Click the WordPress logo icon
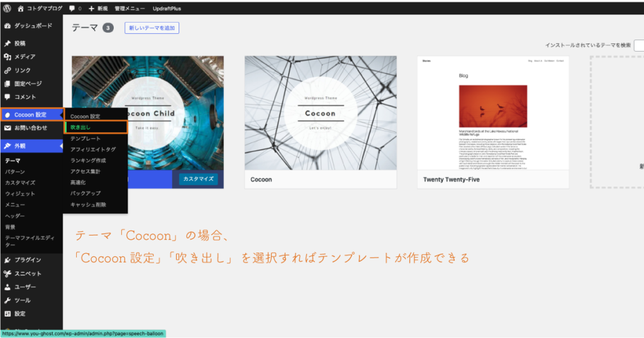This screenshot has width=644, height=338. (x=8, y=9)
